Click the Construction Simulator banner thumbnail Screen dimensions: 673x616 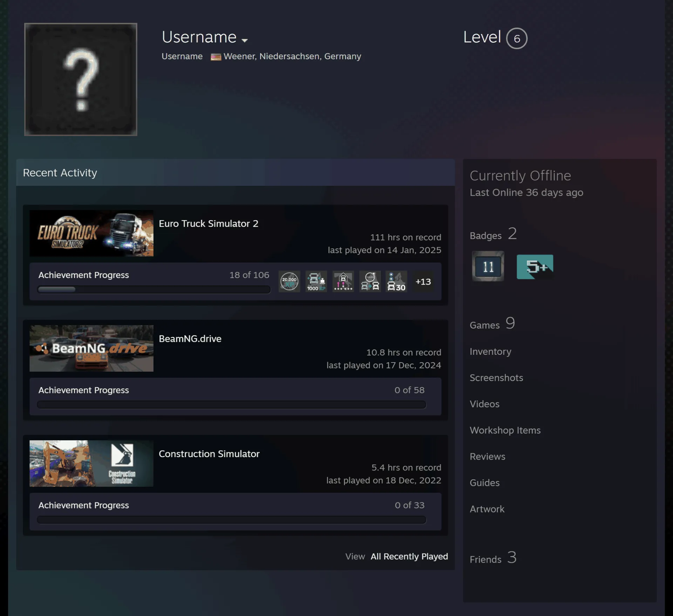(x=91, y=463)
